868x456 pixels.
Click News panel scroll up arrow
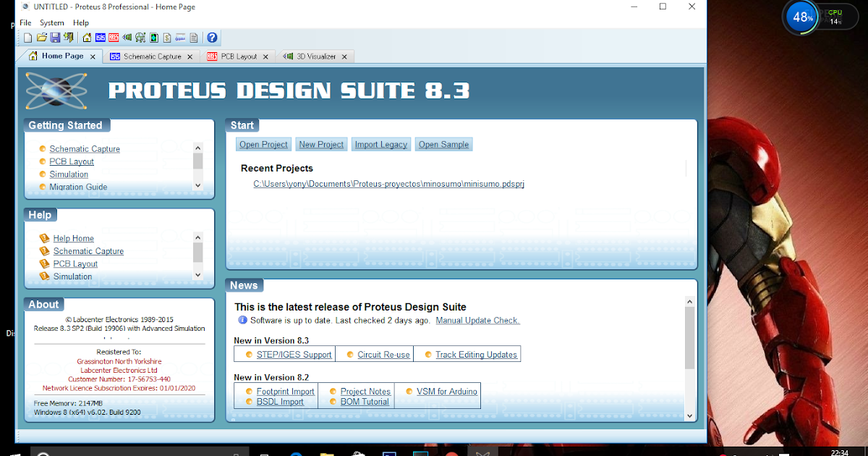tap(689, 302)
